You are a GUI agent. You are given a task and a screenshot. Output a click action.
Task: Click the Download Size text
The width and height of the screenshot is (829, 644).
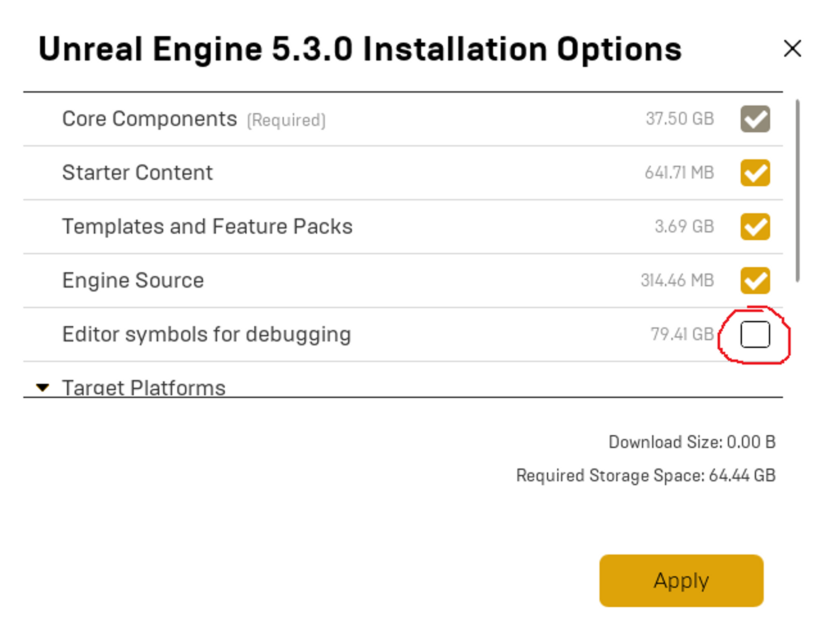692,442
